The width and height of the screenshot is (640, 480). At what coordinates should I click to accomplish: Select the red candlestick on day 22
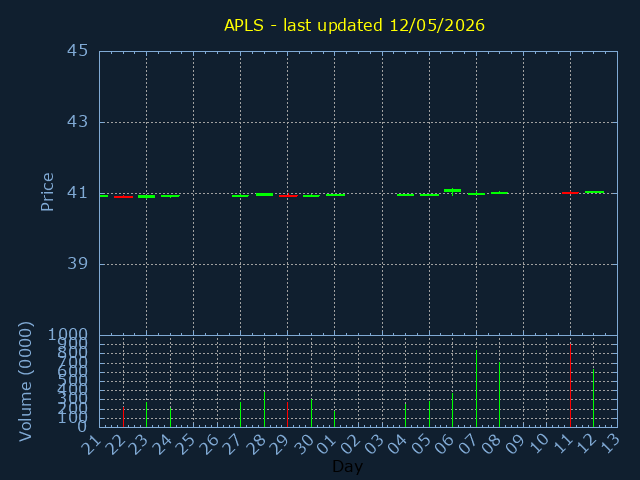(123, 197)
